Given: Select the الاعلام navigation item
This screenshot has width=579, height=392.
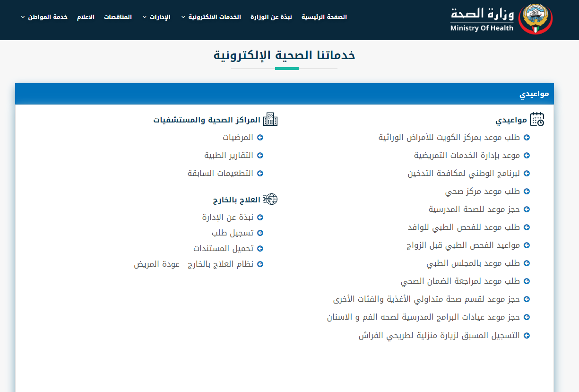Looking at the screenshot, I should (x=86, y=17).
